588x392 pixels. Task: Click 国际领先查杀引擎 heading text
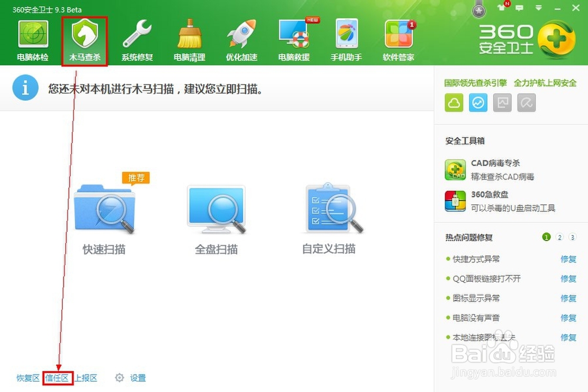tap(475, 83)
